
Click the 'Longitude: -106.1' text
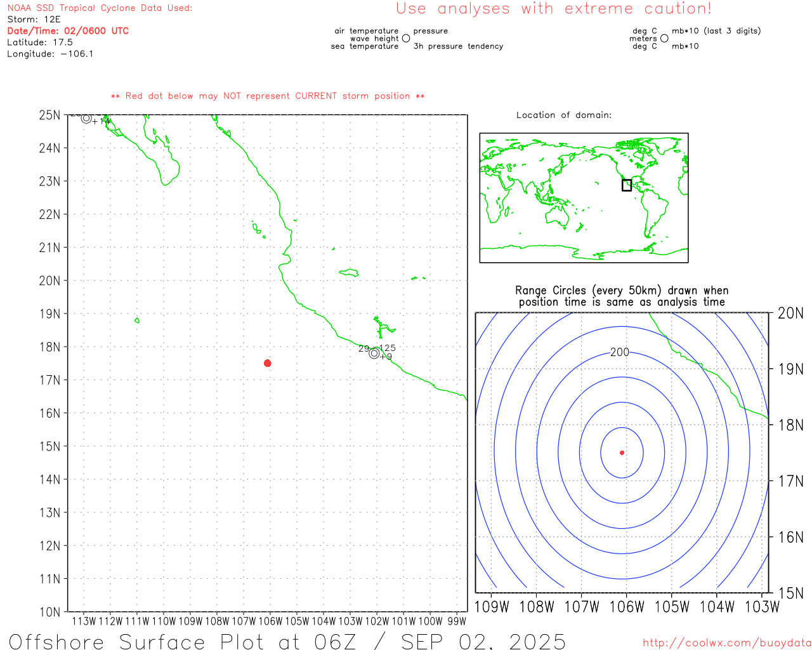coord(50,54)
